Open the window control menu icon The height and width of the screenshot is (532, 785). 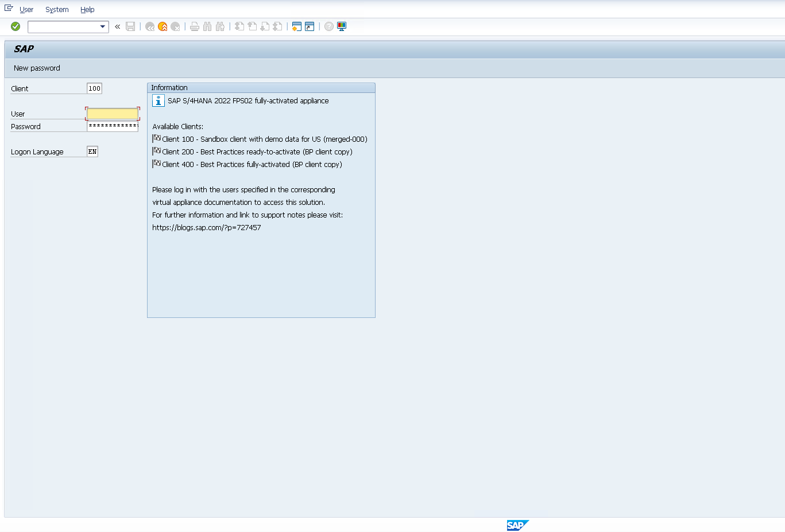pyautogui.click(x=9, y=9)
